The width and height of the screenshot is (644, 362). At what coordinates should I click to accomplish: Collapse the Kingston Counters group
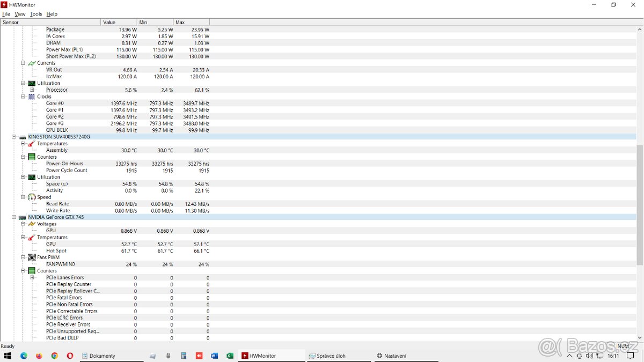pos(23,157)
